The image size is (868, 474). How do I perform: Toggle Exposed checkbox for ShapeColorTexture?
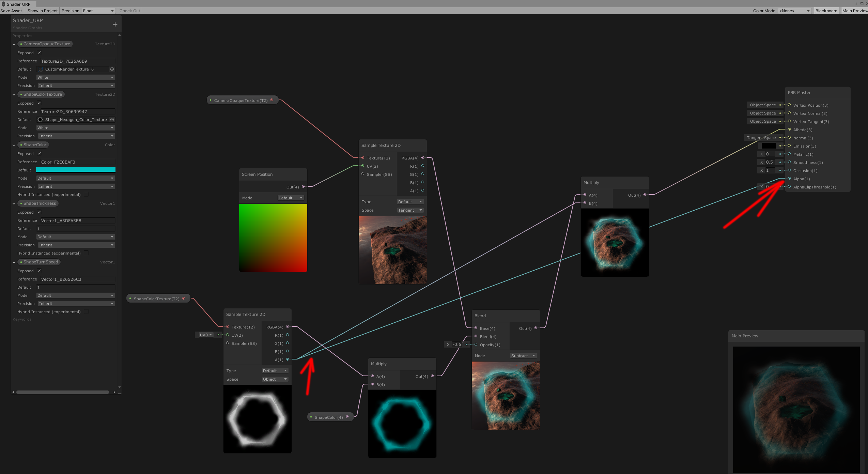39,103
